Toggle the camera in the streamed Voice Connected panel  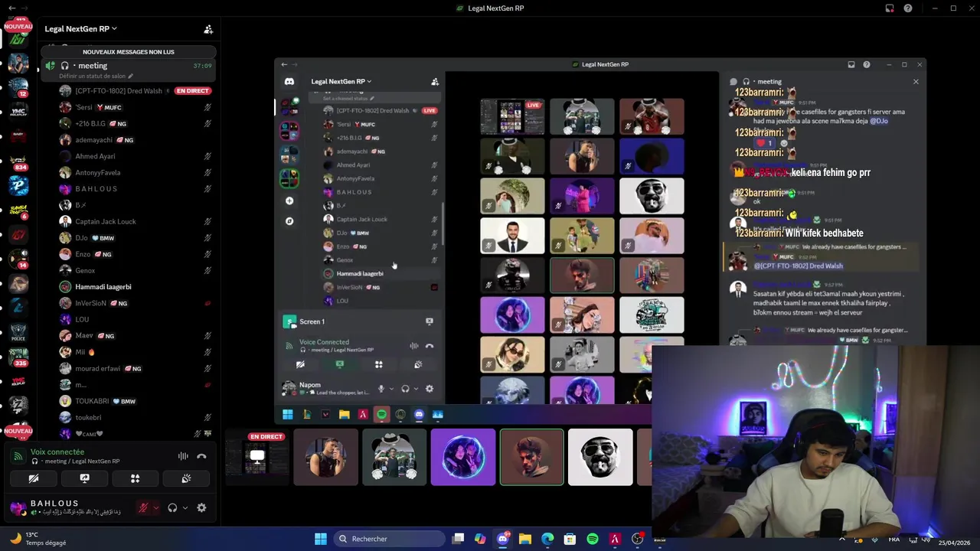click(x=300, y=364)
